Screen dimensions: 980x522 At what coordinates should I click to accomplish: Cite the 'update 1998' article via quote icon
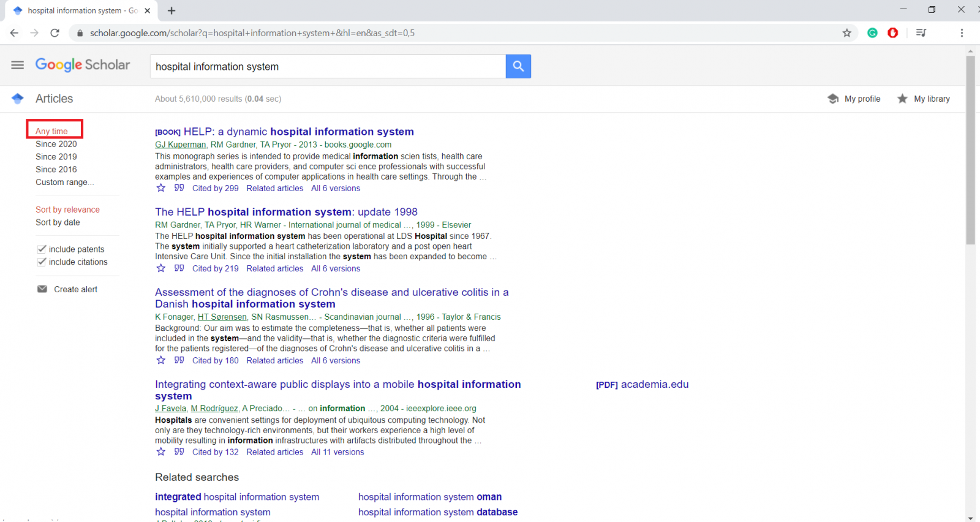click(x=179, y=268)
